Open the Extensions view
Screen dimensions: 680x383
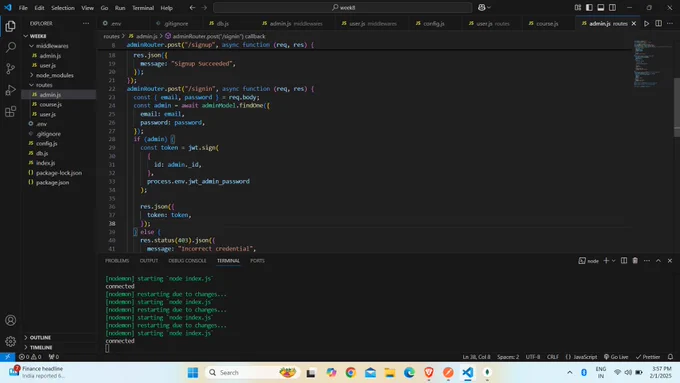(x=10, y=112)
